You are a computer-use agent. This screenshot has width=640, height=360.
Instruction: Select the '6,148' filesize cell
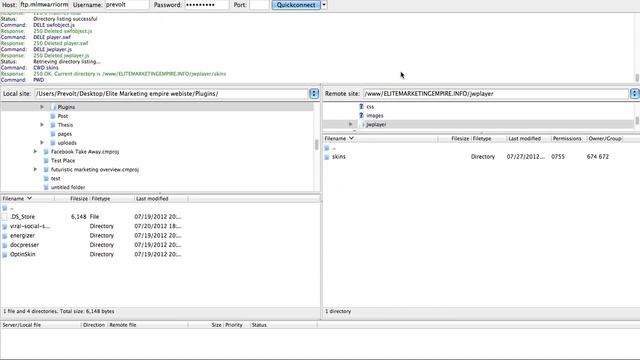(x=79, y=217)
